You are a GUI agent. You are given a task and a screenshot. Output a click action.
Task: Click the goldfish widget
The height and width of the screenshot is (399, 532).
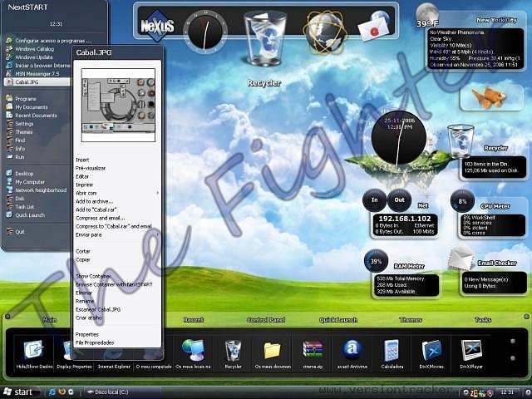489,98
